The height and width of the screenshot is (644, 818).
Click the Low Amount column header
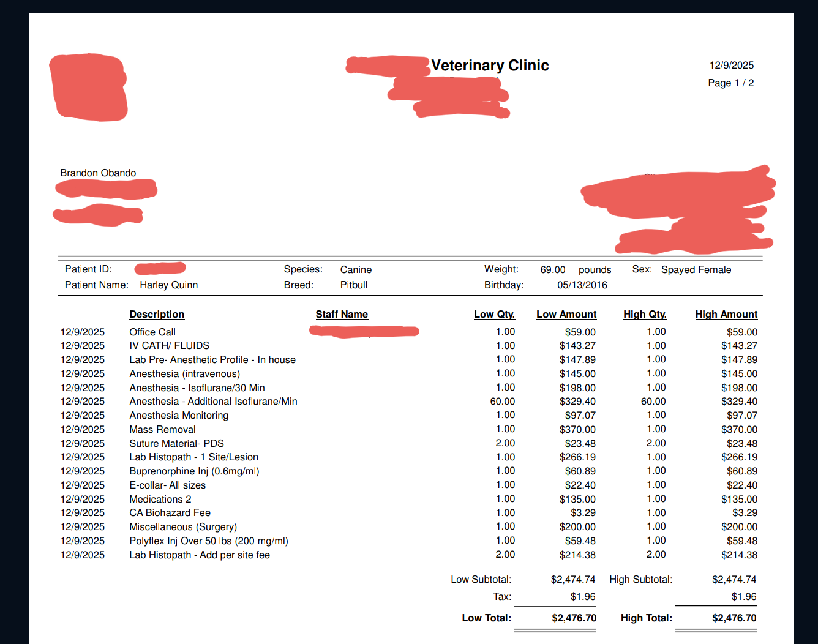(566, 314)
